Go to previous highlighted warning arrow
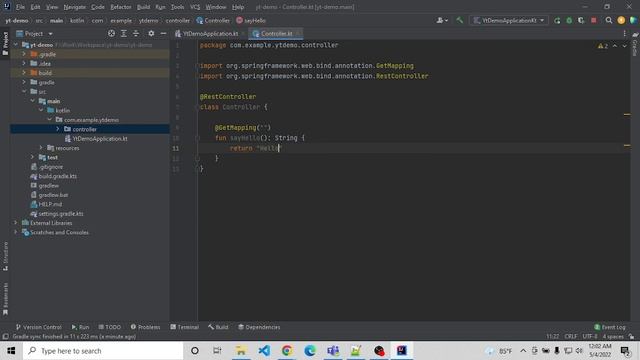The image size is (640, 360). pyautogui.click(x=615, y=46)
